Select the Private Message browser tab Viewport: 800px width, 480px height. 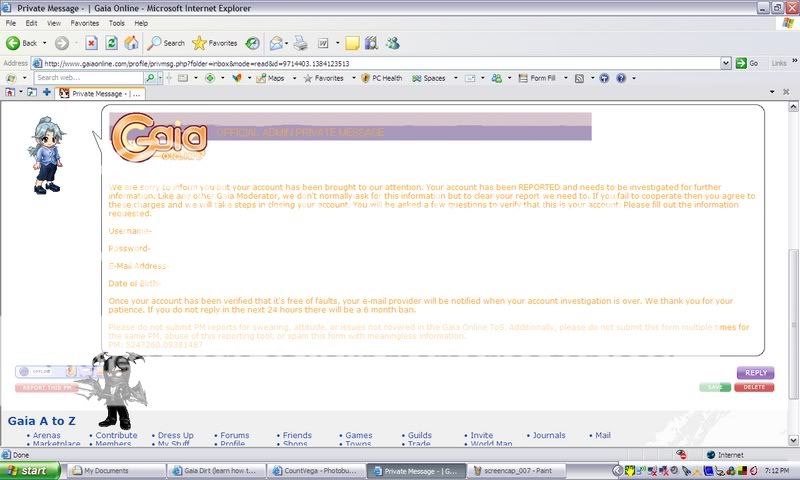(101, 93)
